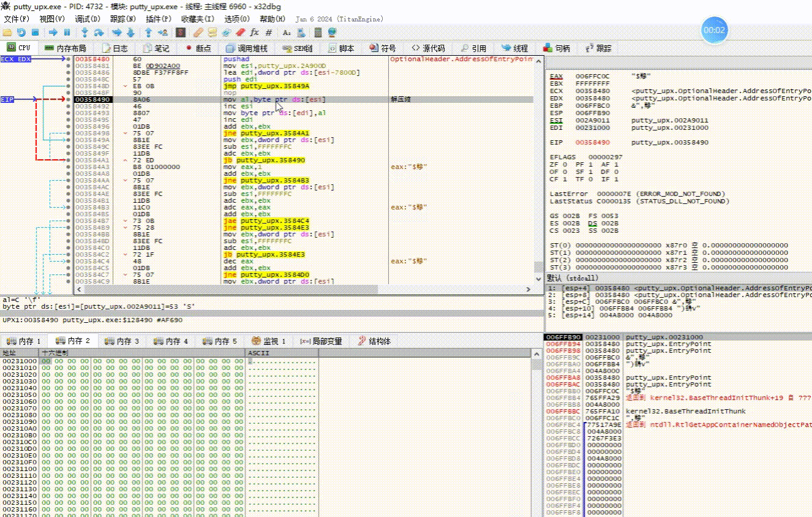Screen dimensions: 812x517
Task: Open the fx functions toolbar icon
Action: pyautogui.click(x=254, y=32)
